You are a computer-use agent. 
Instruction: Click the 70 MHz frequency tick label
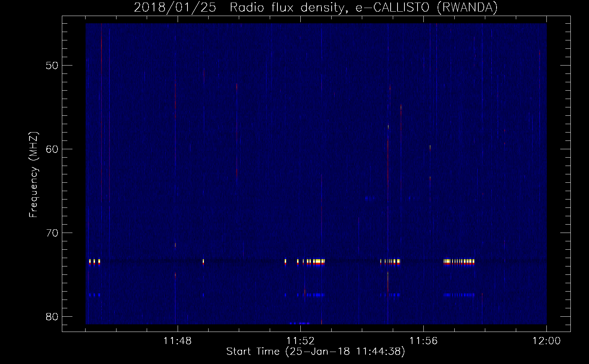(x=52, y=233)
